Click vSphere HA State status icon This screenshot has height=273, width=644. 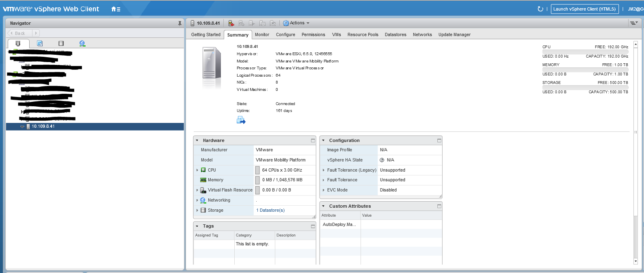pyautogui.click(x=382, y=160)
